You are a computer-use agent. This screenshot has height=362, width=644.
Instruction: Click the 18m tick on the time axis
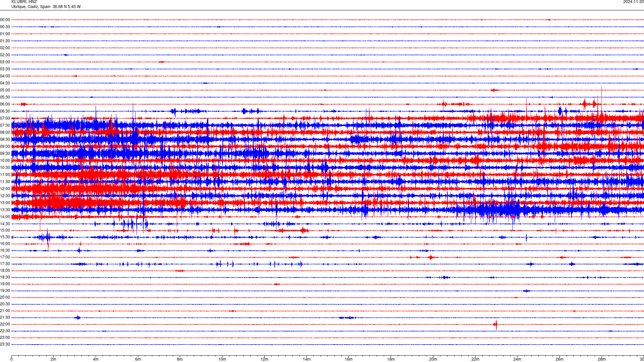[391, 359]
